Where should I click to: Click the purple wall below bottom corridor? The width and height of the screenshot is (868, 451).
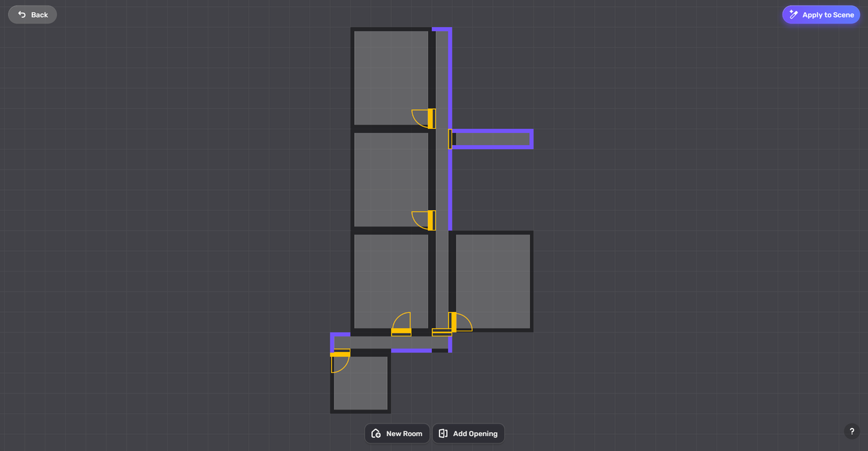[x=411, y=351]
